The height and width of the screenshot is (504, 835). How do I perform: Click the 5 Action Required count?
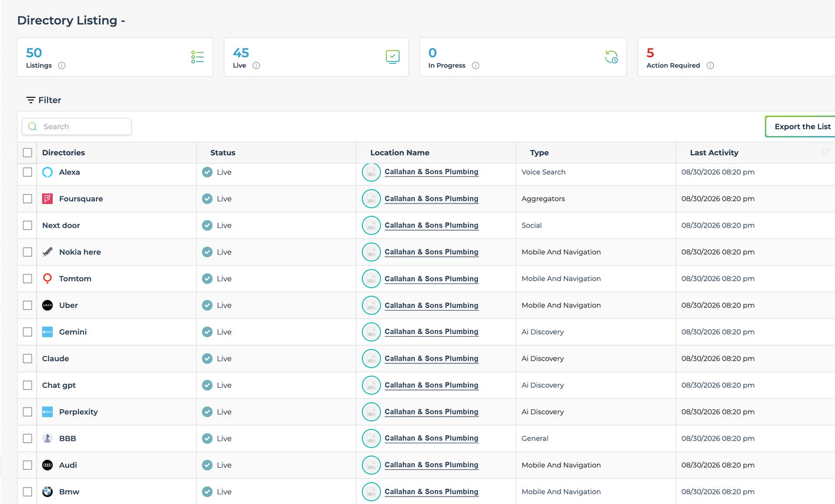click(x=650, y=53)
